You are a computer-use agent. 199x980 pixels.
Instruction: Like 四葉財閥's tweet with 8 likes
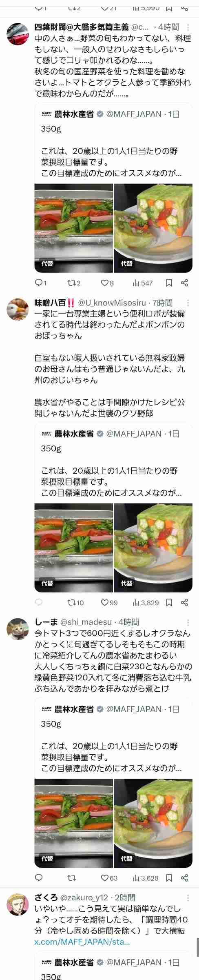[107, 283]
